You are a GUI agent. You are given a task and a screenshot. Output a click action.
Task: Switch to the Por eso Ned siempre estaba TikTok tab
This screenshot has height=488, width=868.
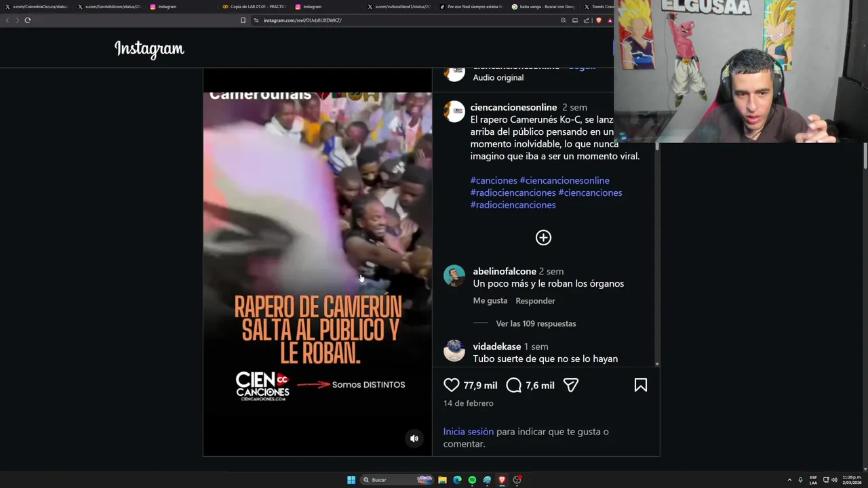click(471, 7)
